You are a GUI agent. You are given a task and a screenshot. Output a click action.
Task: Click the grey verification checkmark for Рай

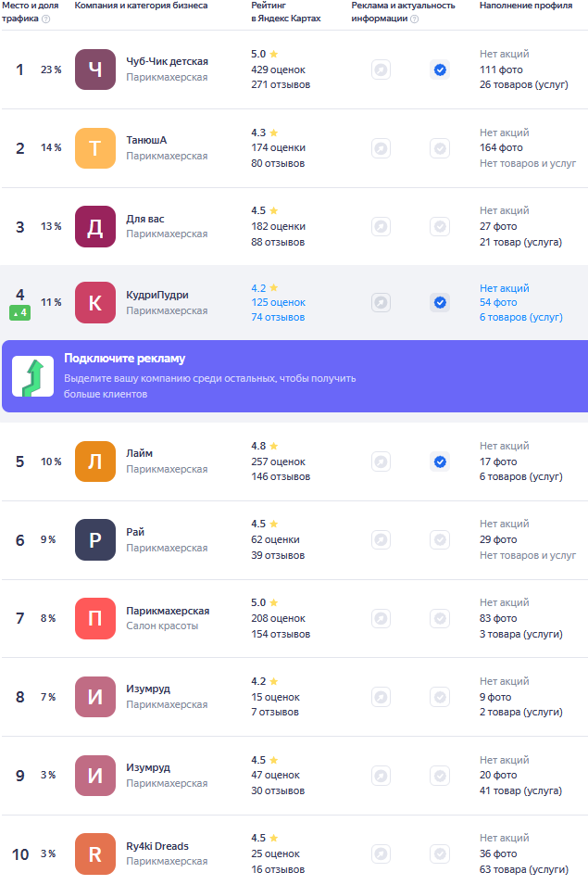click(x=440, y=540)
